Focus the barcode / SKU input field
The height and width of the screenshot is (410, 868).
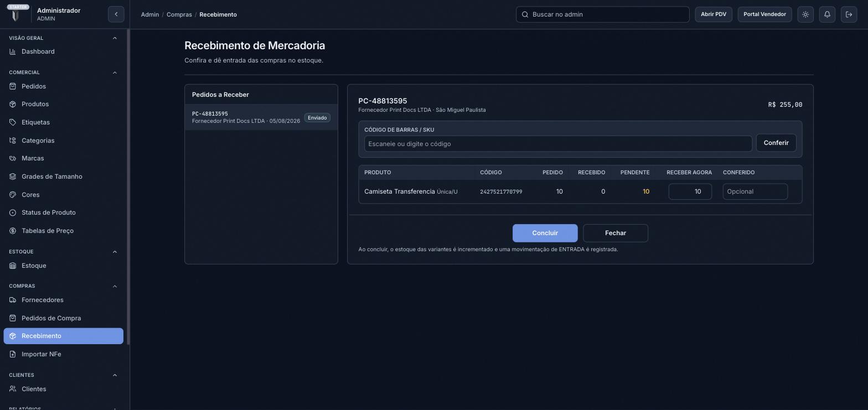point(558,144)
